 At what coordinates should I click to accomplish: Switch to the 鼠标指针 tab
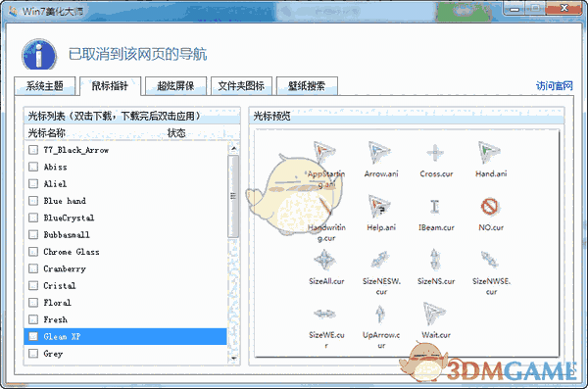point(110,86)
